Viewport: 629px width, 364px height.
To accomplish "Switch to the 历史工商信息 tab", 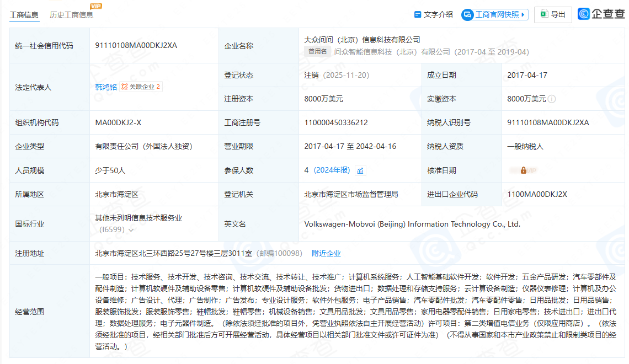I will [72, 15].
